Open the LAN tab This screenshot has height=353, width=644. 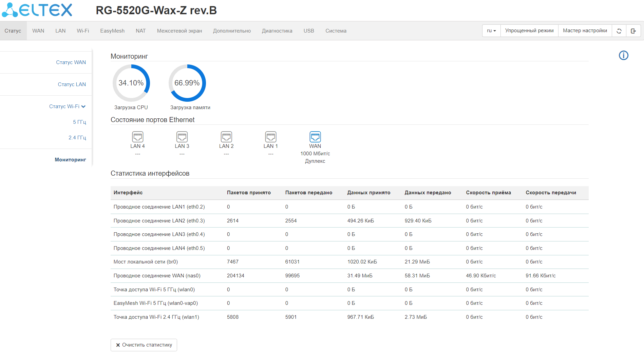click(x=60, y=31)
